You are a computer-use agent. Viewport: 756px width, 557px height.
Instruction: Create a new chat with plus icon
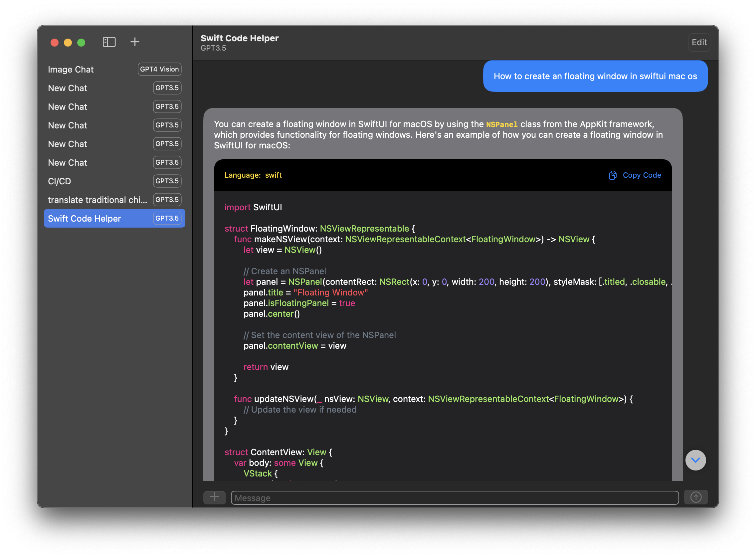135,42
